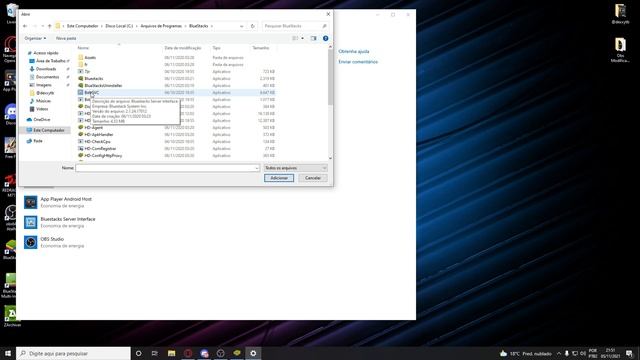This screenshot has width=640, height=360.
Task: Open Imagens in the sidebar
Action: pos(44,85)
